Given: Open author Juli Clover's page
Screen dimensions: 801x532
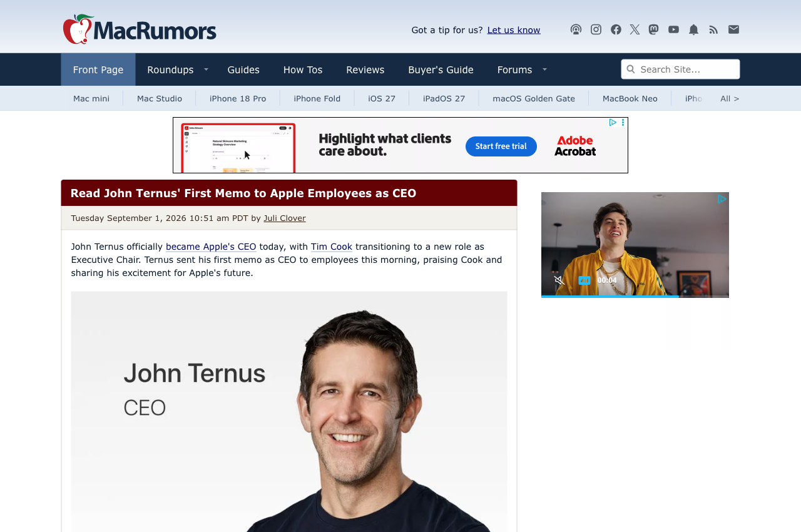Looking at the screenshot, I should click(x=285, y=218).
